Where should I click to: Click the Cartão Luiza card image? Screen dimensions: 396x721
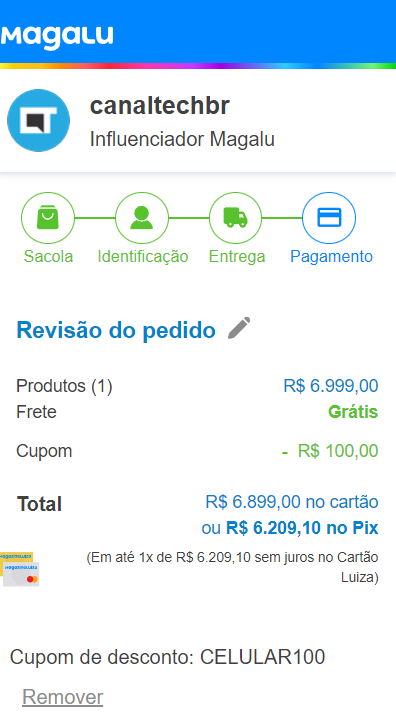(20, 569)
